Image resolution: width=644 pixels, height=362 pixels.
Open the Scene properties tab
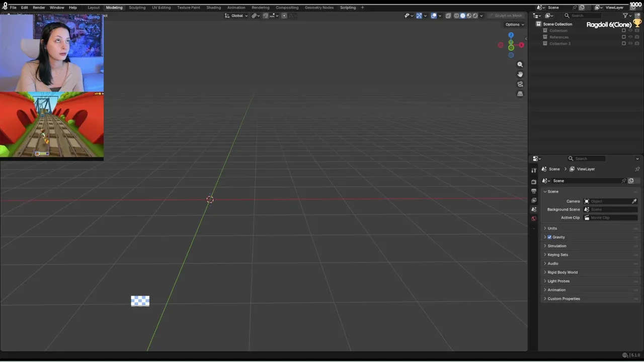(x=534, y=209)
